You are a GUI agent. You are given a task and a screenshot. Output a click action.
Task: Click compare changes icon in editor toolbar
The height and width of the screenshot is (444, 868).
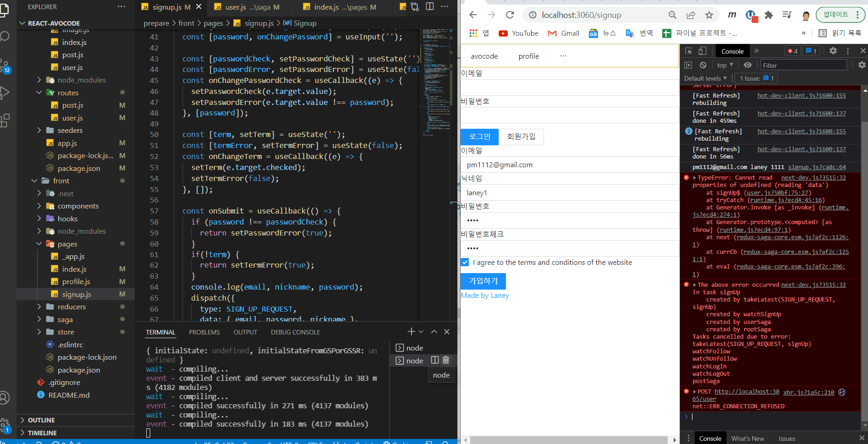[415, 6]
